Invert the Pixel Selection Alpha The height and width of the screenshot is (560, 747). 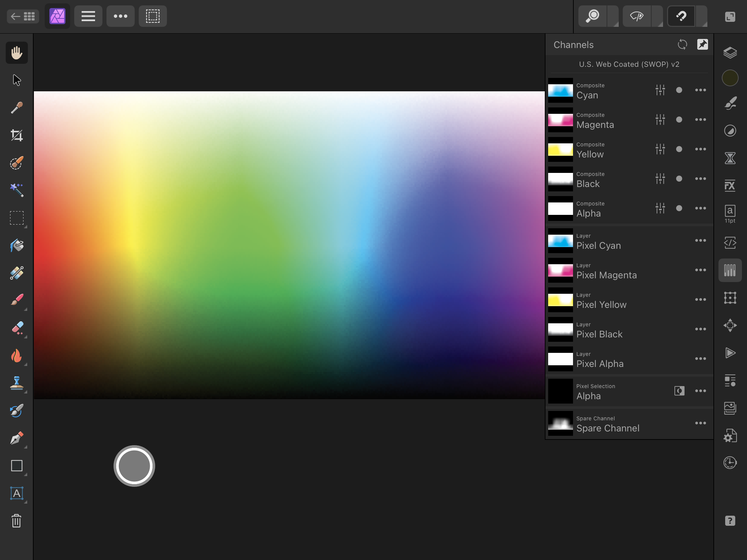[x=679, y=391]
